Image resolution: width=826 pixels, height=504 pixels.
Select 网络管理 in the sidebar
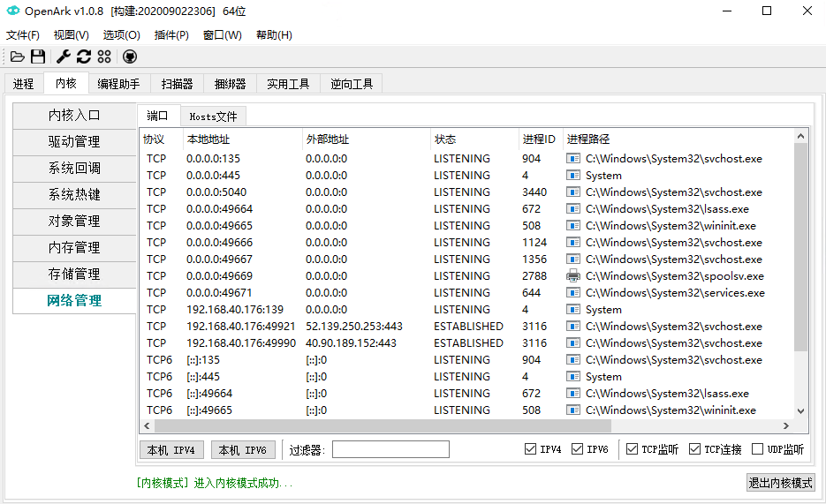[x=74, y=301]
